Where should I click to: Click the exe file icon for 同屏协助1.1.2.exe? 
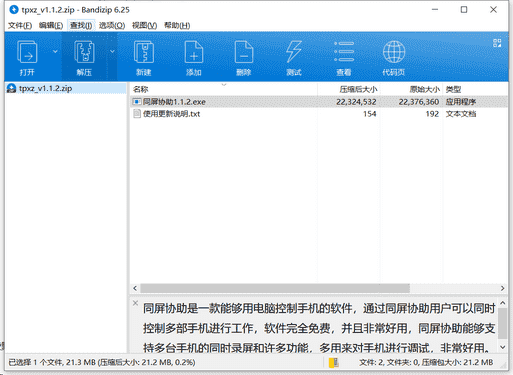(137, 102)
